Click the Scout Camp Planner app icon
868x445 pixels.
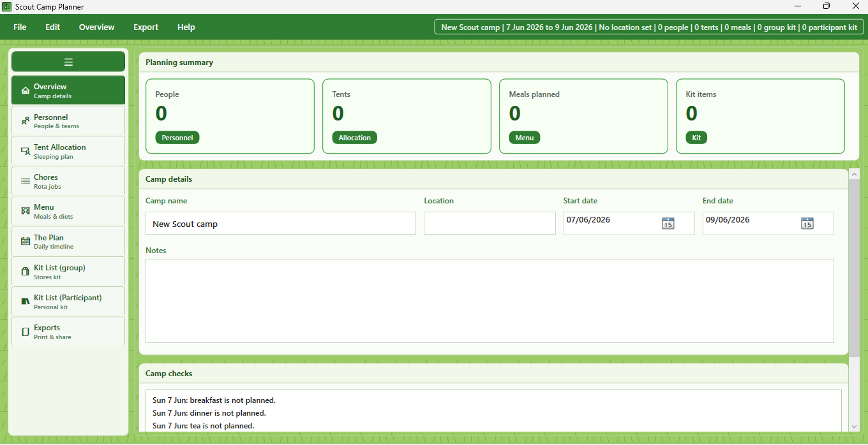(x=7, y=6)
